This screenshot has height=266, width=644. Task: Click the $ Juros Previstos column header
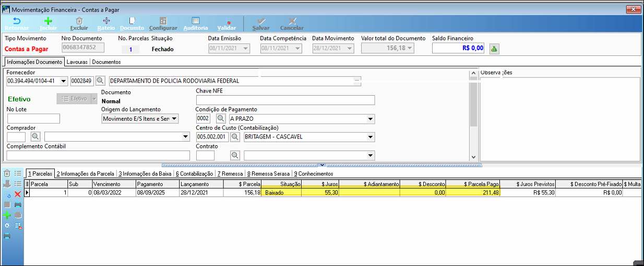pyautogui.click(x=528, y=184)
